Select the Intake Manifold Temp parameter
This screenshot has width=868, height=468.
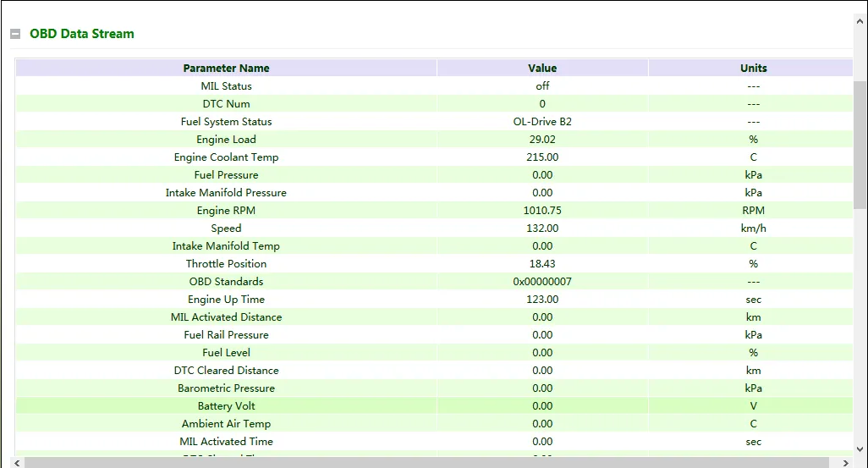click(227, 246)
